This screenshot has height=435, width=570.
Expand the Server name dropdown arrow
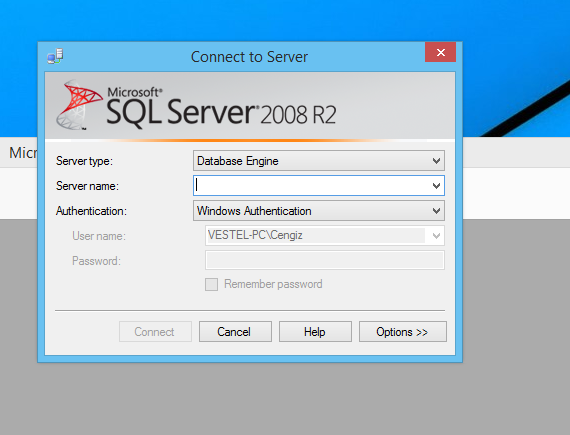click(x=436, y=186)
